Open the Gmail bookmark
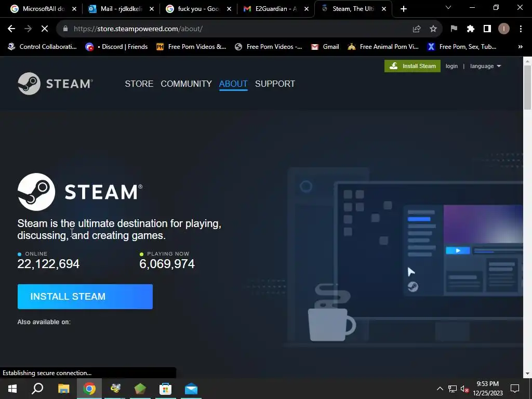Viewport: 532px width, 399px height. tap(325, 47)
